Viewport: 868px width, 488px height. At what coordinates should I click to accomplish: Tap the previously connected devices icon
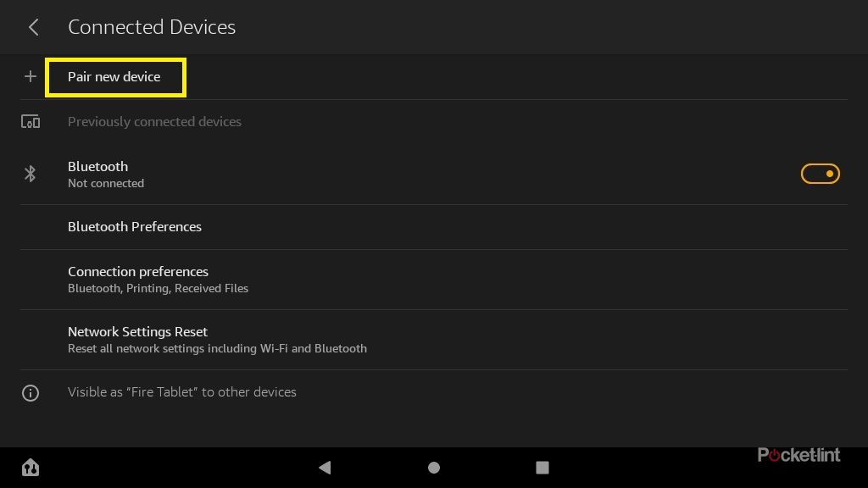tap(31, 122)
